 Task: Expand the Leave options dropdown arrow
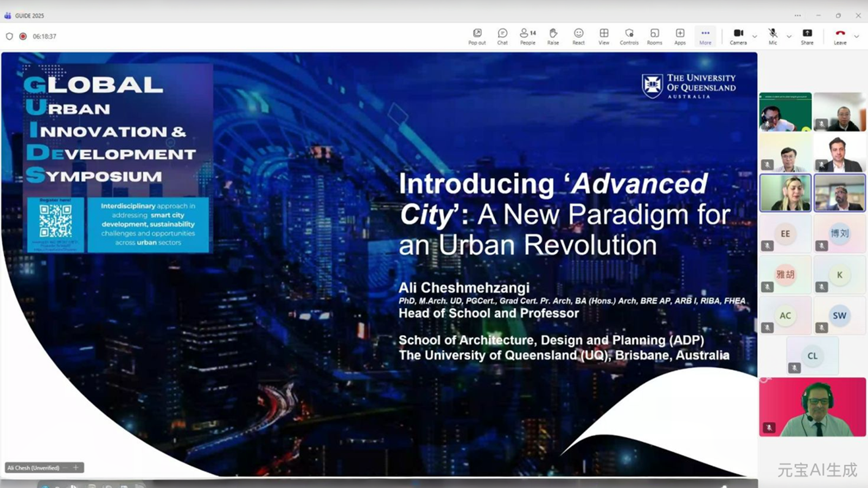[x=857, y=37]
